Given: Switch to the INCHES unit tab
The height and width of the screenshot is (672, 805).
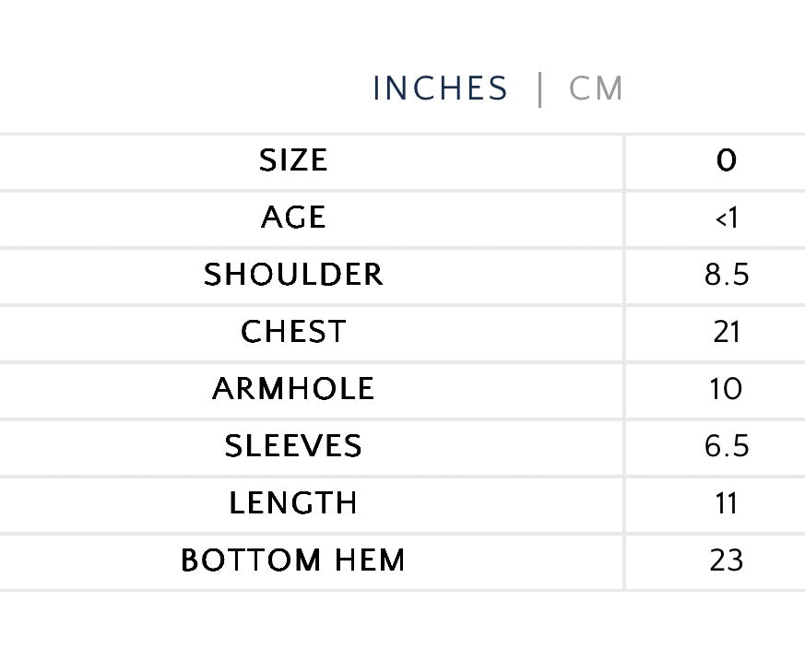Looking at the screenshot, I should pyautogui.click(x=440, y=88).
